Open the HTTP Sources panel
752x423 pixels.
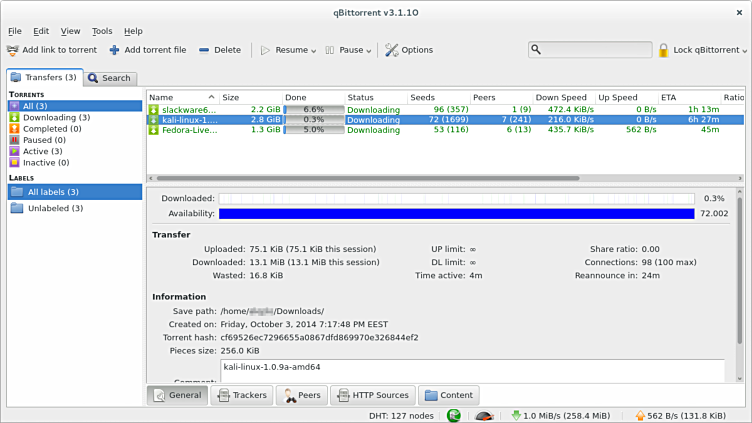[371, 395]
